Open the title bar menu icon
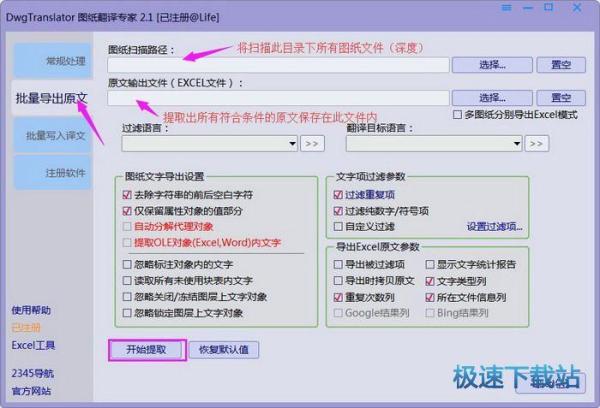This screenshot has width=600, height=408. pos(506,8)
